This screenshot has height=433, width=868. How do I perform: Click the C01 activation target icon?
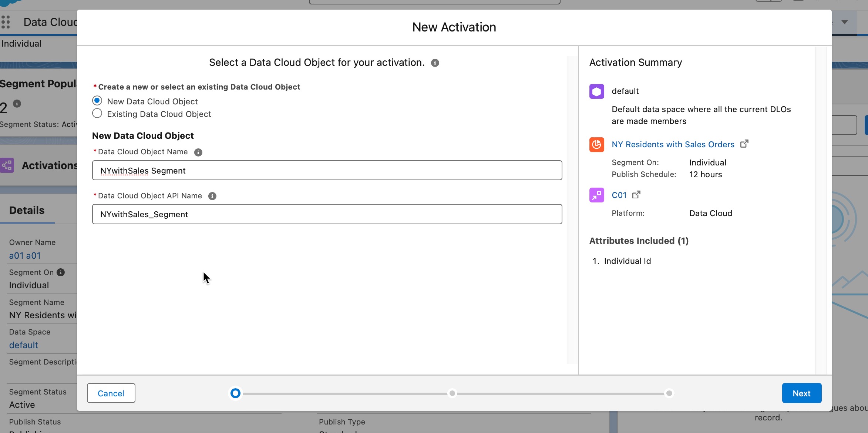tap(596, 195)
